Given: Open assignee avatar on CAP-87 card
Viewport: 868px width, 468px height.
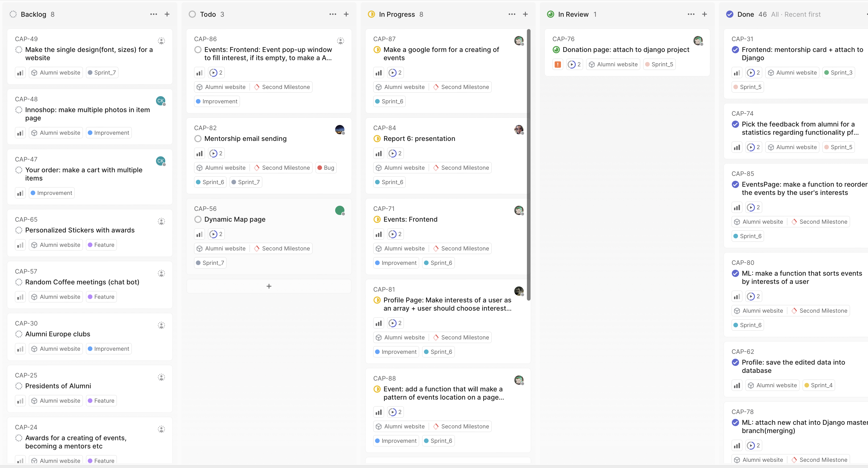Looking at the screenshot, I should (519, 41).
